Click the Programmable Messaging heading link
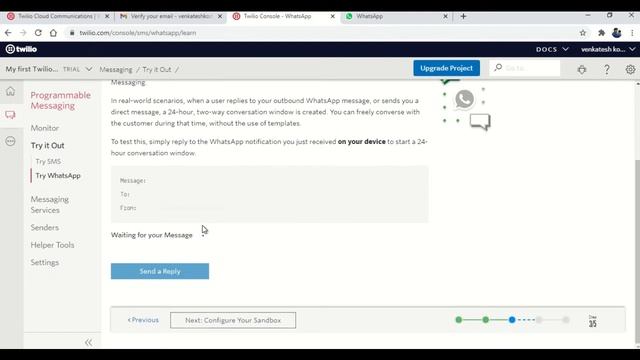This screenshot has width=640, height=360. [60, 100]
